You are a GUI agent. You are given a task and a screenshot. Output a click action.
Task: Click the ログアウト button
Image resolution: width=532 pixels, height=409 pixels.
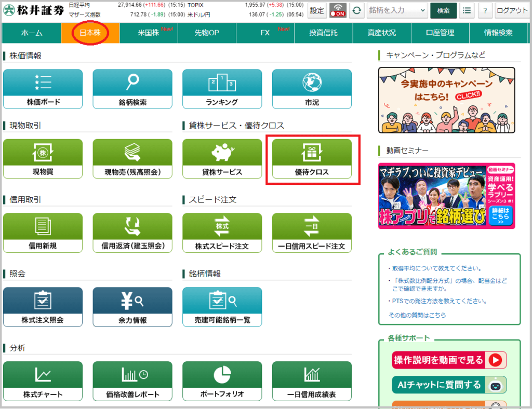pyautogui.click(x=512, y=10)
